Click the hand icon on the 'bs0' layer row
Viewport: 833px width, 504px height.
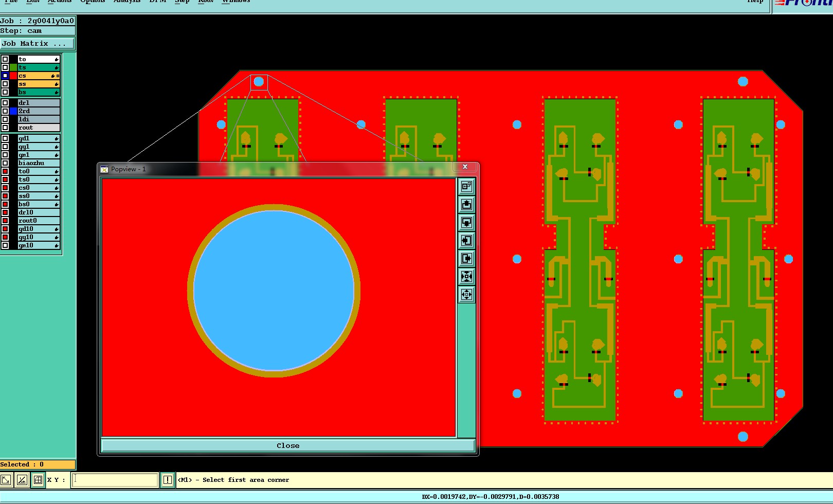[x=57, y=204]
